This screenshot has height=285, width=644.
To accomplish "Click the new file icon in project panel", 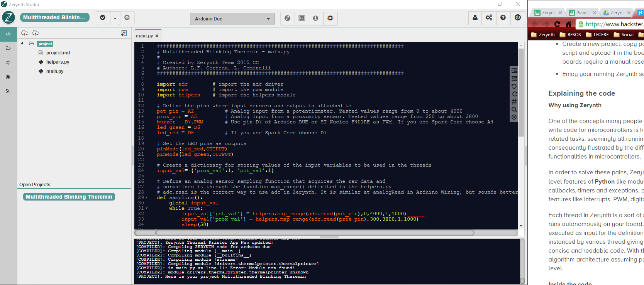I will [124, 34].
